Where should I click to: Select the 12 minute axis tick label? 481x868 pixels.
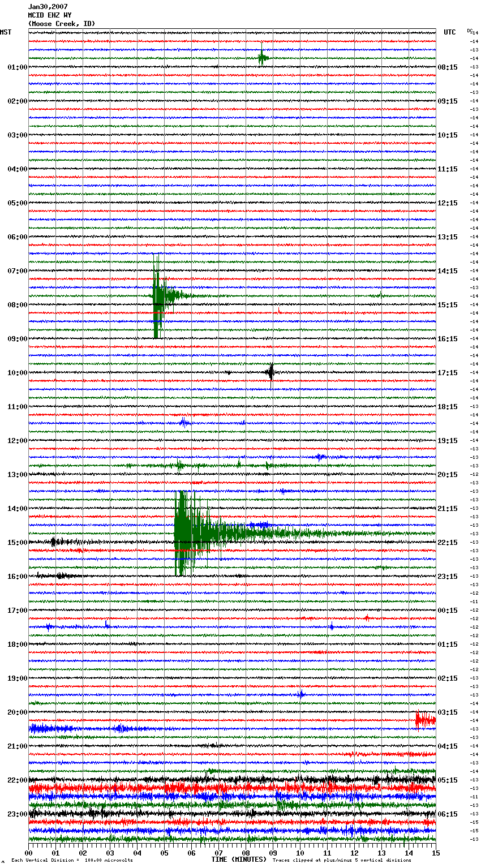(x=355, y=853)
